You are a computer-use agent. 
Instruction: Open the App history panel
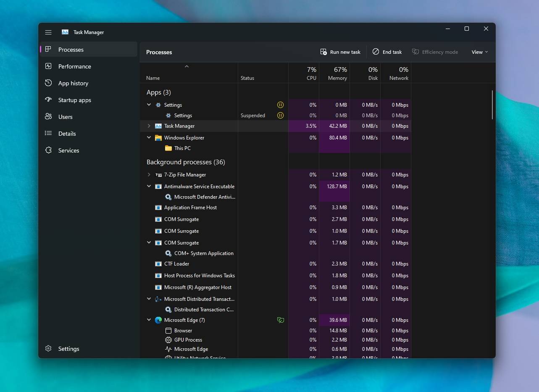48,83
